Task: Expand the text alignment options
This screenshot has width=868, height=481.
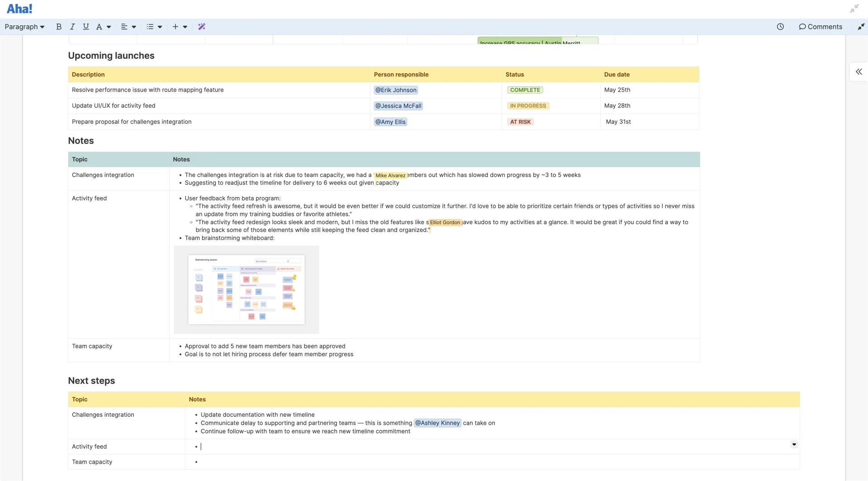Action: pos(128,27)
